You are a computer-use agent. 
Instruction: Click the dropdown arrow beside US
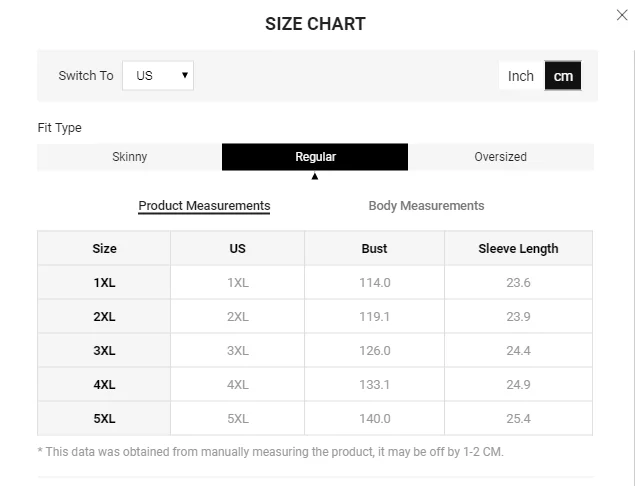pyautogui.click(x=185, y=75)
